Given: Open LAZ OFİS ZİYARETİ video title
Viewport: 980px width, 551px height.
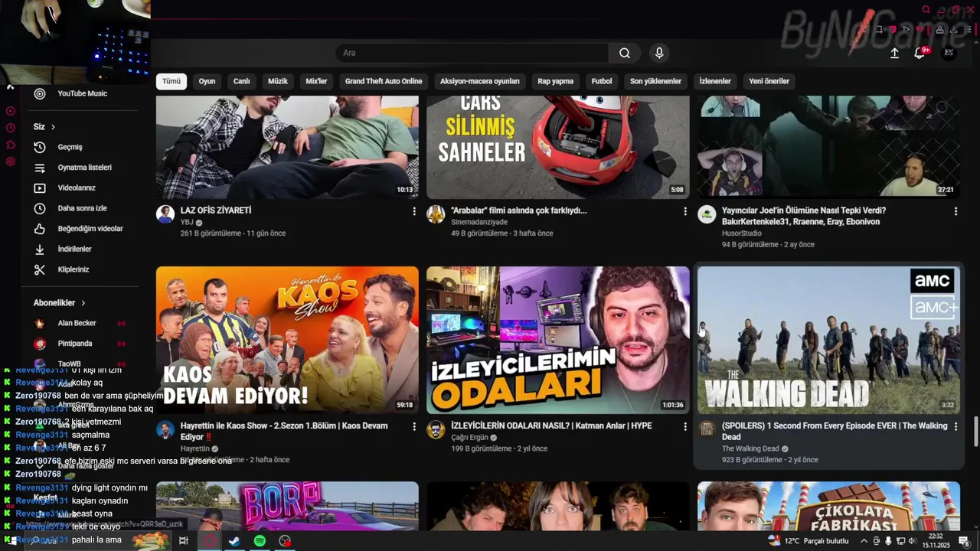Looking at the screenshot, I should point(216,210).
